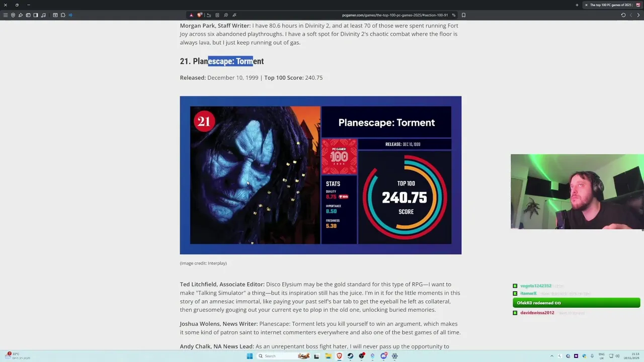The image size is (644, 362).
Task: Click the ENG UK language indicator
Action: coord(601,356)
